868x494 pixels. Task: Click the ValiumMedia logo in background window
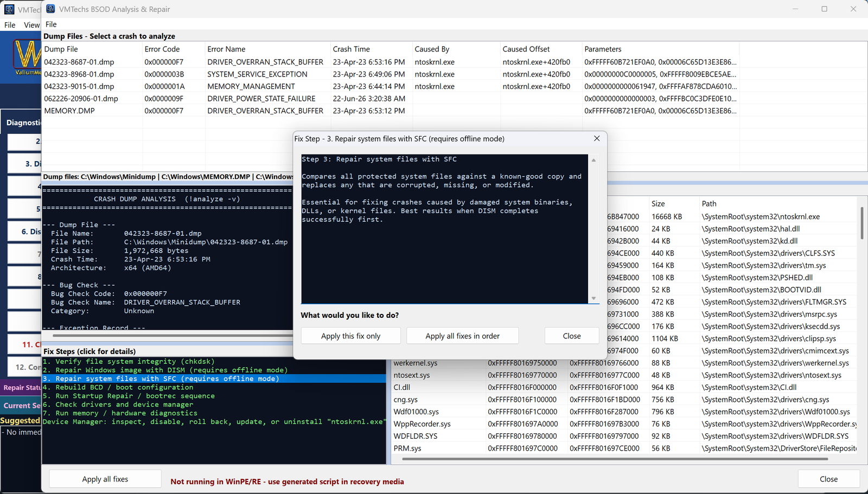[x=27, y=58]
